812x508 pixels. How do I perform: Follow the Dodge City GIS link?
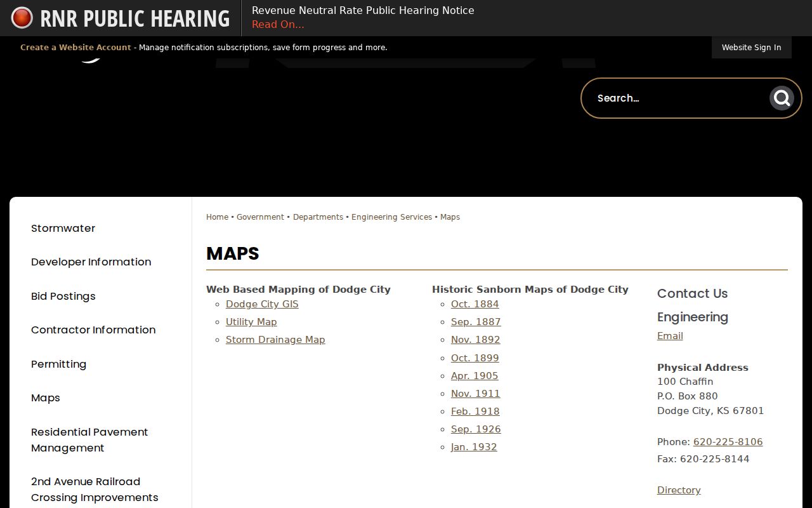pyautogui.click(x=262, y=304)
